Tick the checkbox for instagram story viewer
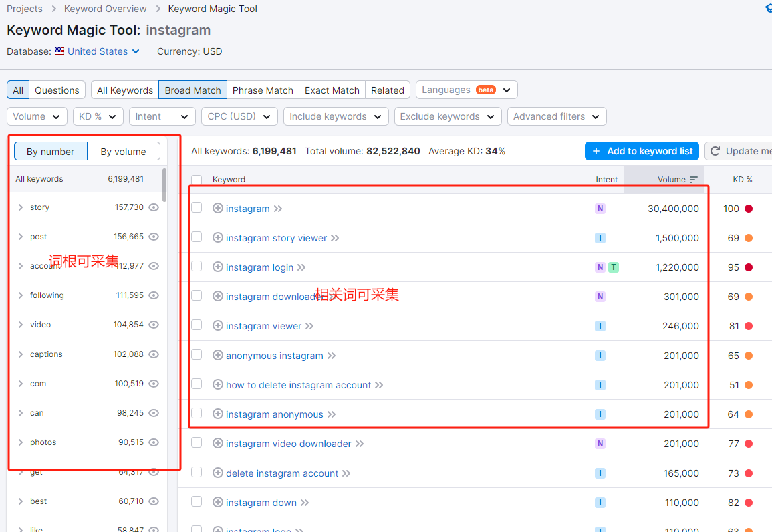This screenshot has height=532, width=772. click(197, 237)
